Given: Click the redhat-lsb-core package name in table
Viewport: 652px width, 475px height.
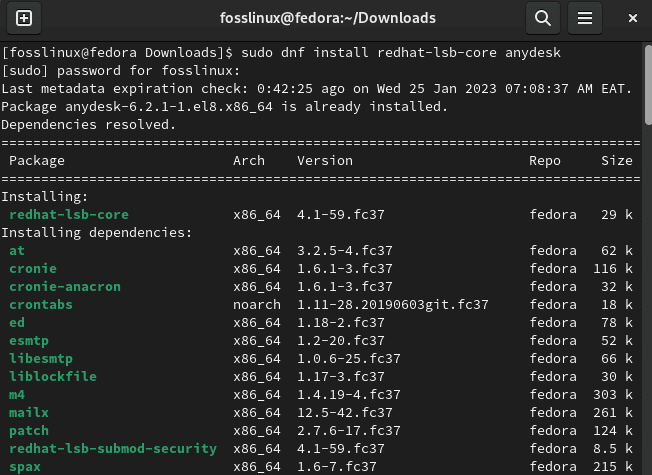Looking at the screenshot, I should click(x=69, y=215).
